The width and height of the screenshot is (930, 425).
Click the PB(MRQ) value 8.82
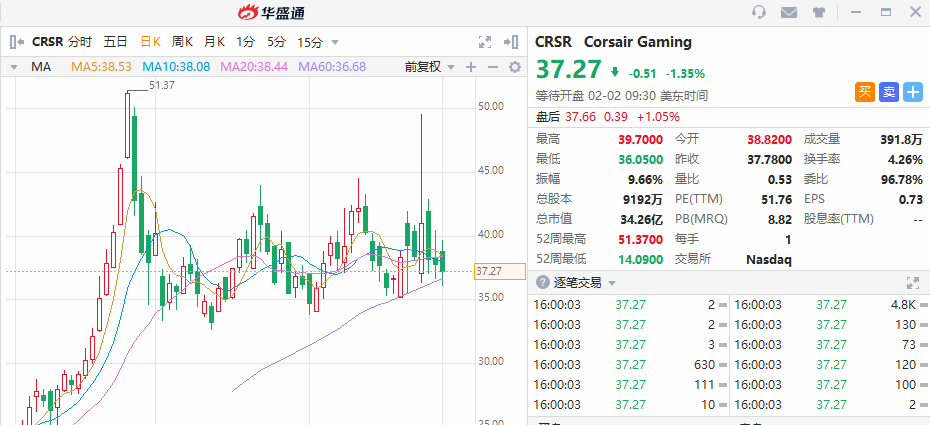pos(779,219)
